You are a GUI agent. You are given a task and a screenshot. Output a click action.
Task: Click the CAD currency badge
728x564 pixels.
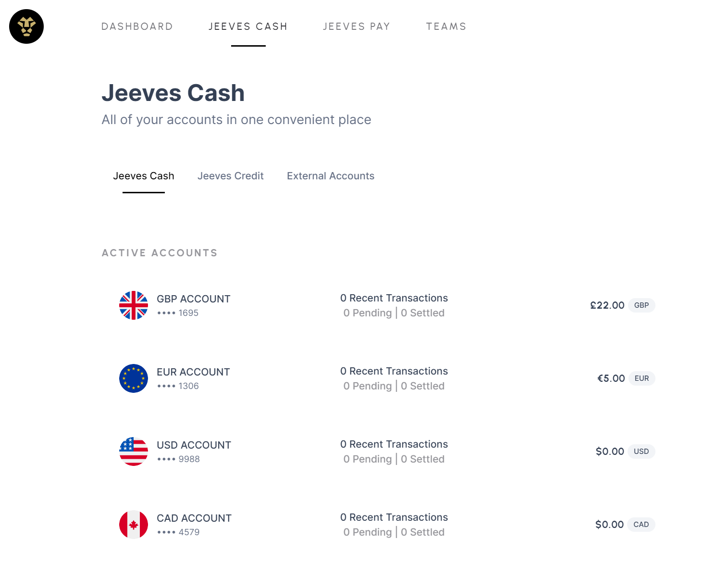click(x=641, y=525)
